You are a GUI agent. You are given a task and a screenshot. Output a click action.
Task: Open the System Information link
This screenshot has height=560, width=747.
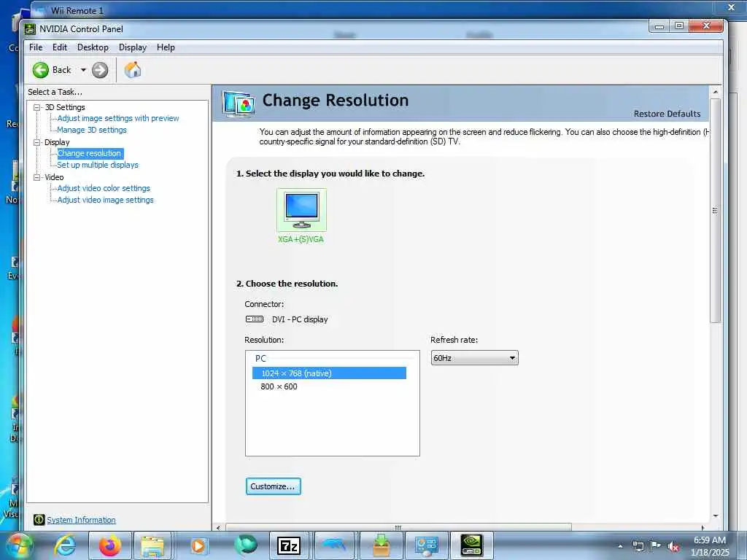pyautogui.click(x=82, y=520)
